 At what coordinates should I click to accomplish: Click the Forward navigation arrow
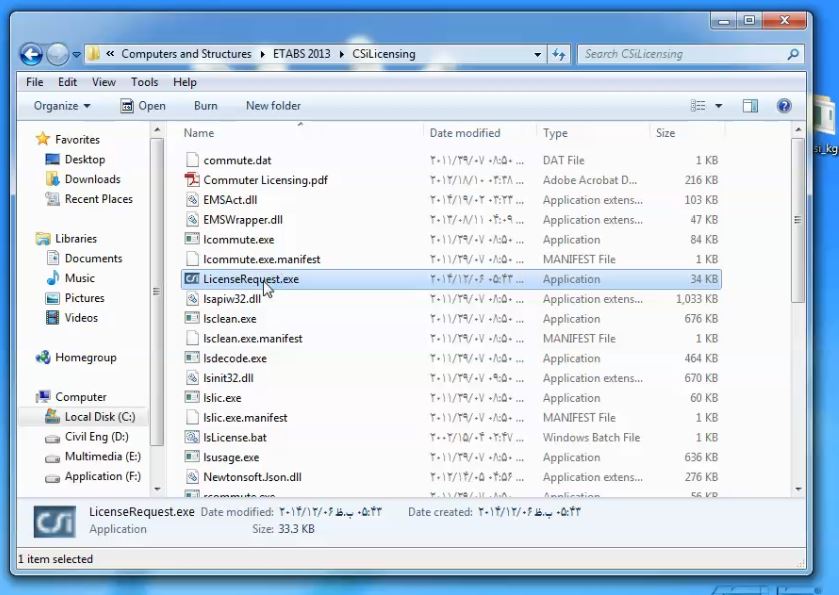tap(57, 54)
